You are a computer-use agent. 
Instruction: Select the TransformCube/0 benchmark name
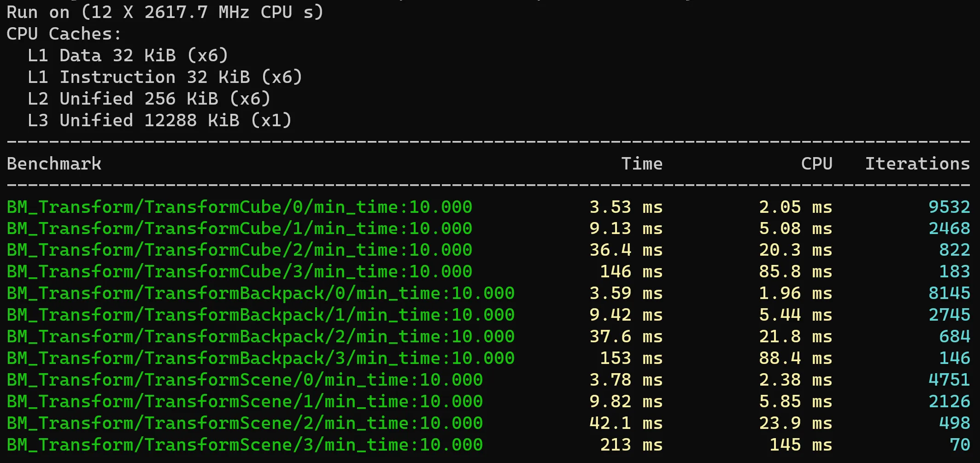tap(240, 207)
